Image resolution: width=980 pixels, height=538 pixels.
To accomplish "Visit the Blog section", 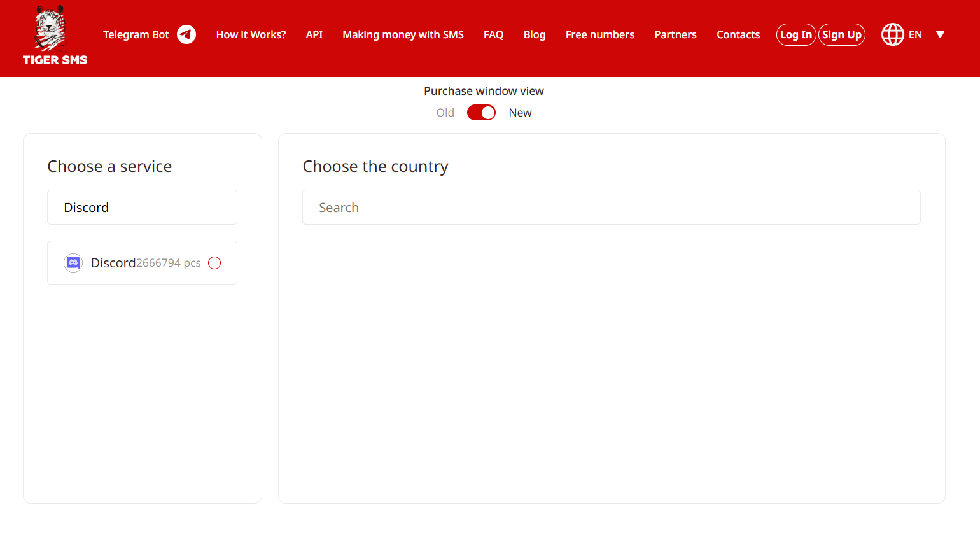I will (535, 34).
